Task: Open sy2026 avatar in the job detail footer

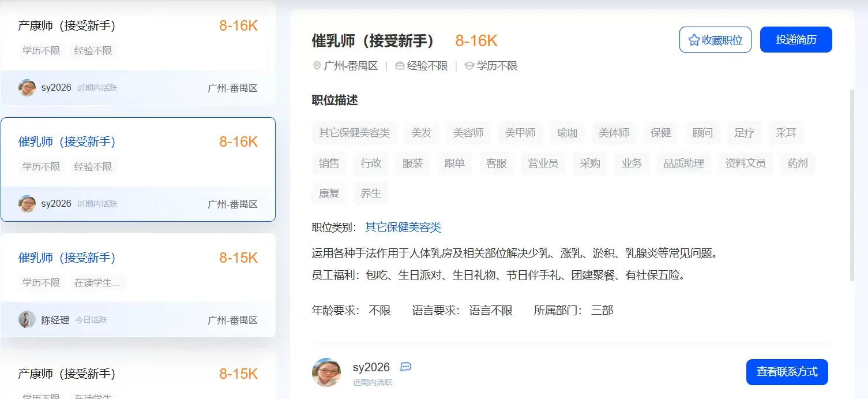Action: (326, 372)
